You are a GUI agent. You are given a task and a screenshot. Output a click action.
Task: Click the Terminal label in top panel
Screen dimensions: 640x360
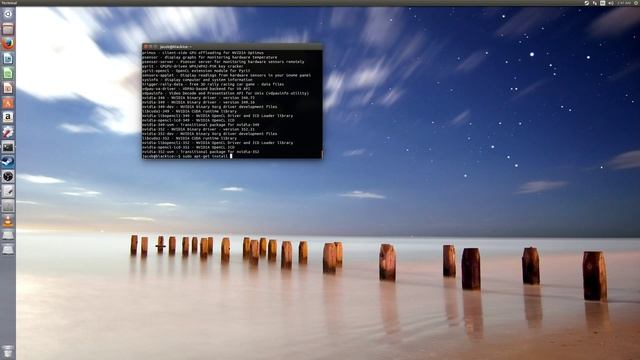9,3
